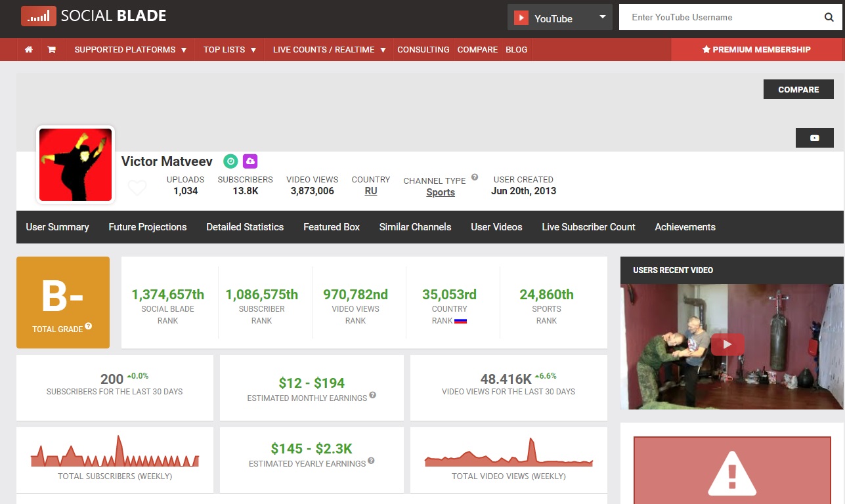The height and width of the screenshot is (504, 845).
Task: Open the YouTube platform dropdown
Action: pos(560,18)
